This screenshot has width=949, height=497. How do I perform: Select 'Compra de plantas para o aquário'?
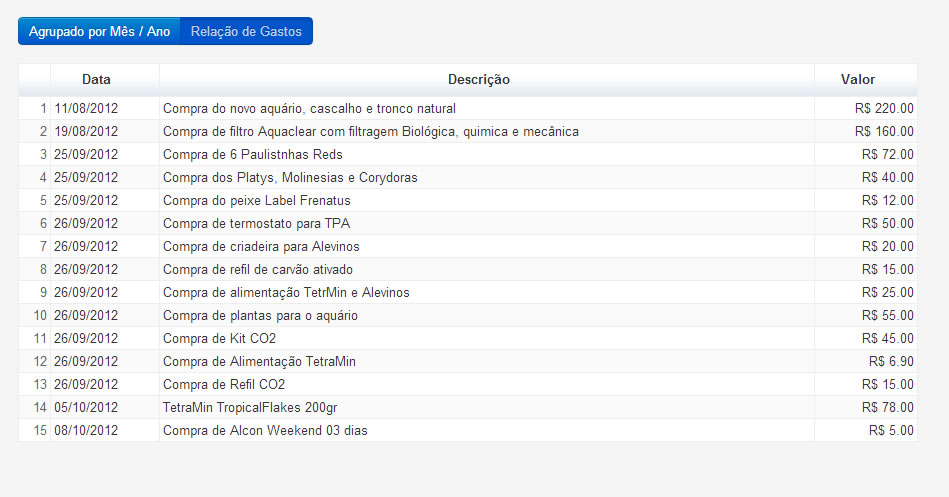pos(260,316)
